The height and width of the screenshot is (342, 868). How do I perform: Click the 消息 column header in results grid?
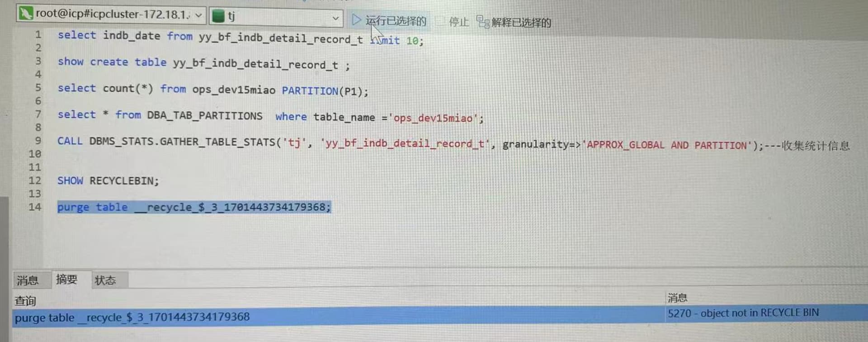pos(677,298)
